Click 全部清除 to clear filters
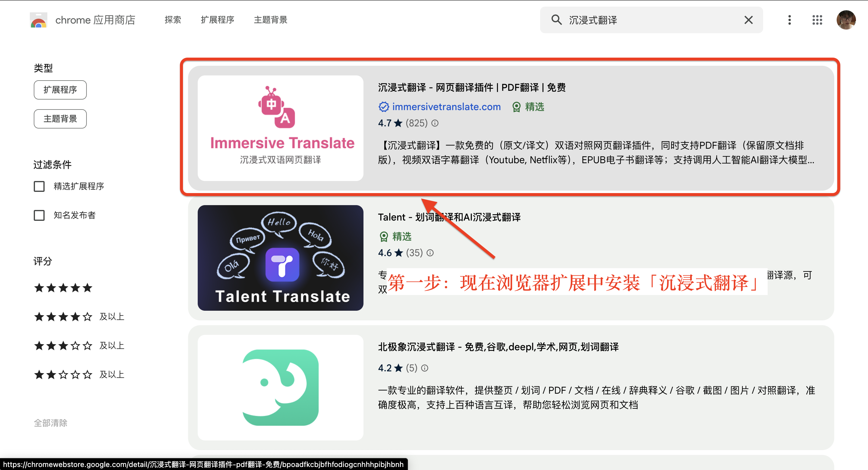 51,423
